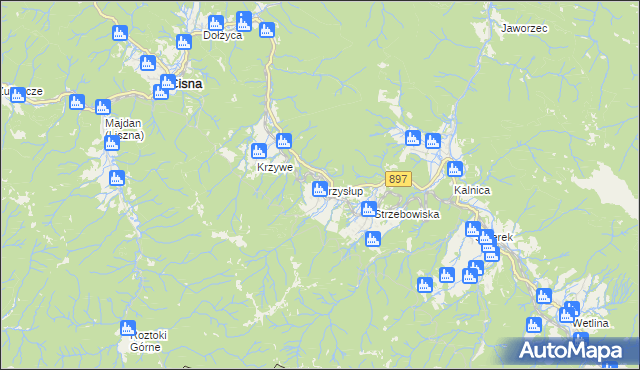Click the road 897 shield
640x370 pixels.
[x=398, y=179]
